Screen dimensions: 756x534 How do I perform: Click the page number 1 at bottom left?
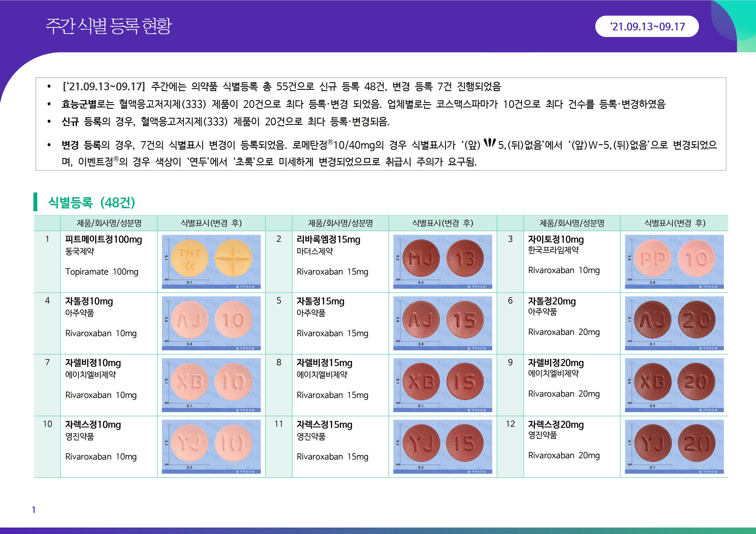coord(34,510)
